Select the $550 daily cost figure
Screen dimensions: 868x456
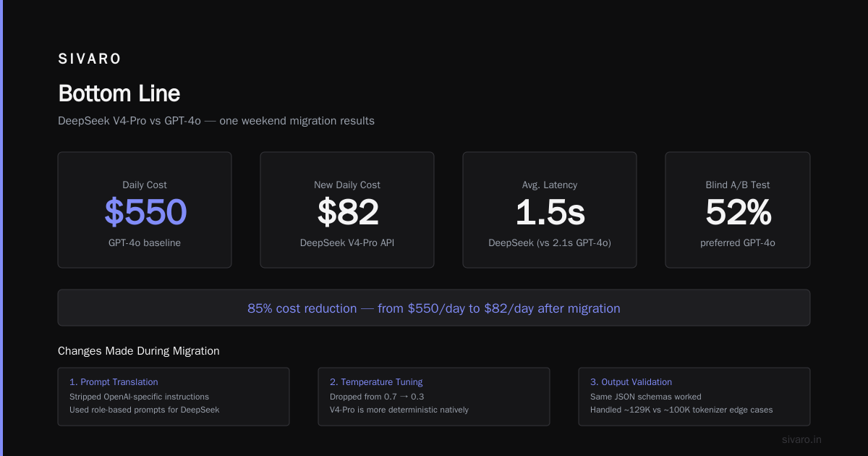tap(145, 212)
